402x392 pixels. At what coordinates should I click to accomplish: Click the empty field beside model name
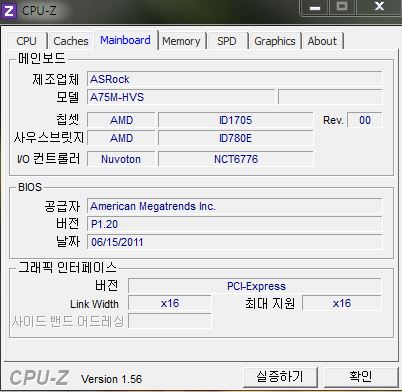pyautogui.click(x=330, y=97)
